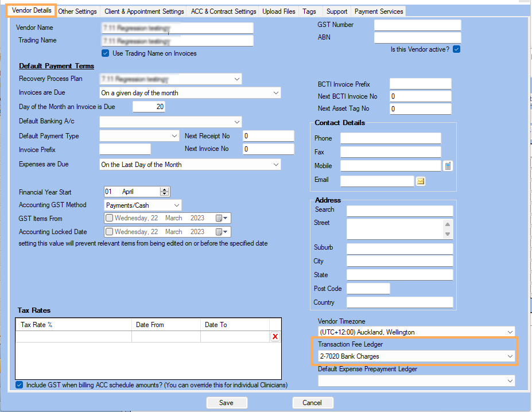Click the Post Code input field
The width and height of the screenshot is (532, 412).
pos(368,289)
